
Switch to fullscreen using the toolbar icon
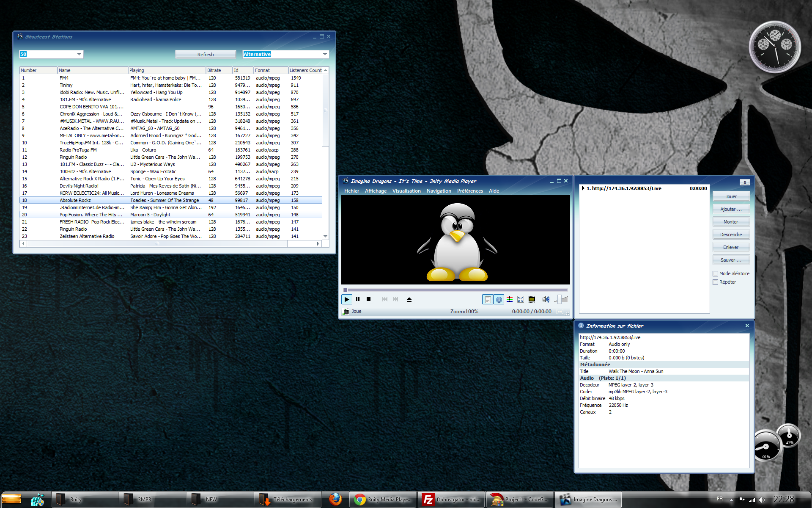[x=521, y=299]
